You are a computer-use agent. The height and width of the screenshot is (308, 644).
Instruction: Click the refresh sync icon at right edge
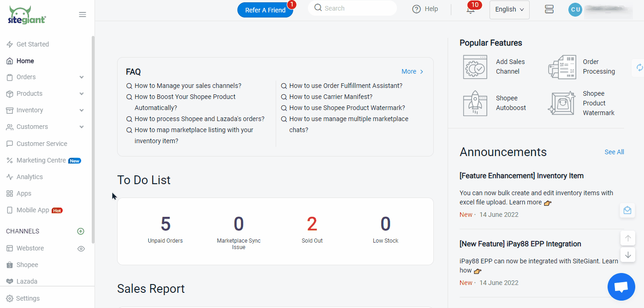click(x=639, y=67)
